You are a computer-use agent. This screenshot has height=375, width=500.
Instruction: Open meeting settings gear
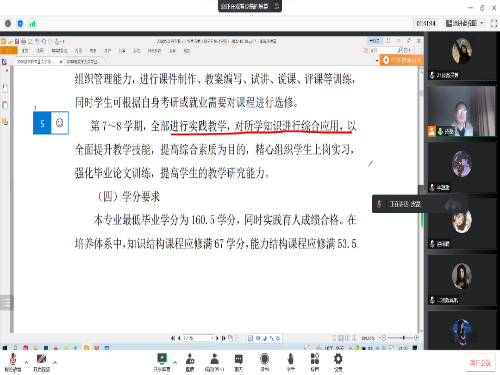pos(338,362)
